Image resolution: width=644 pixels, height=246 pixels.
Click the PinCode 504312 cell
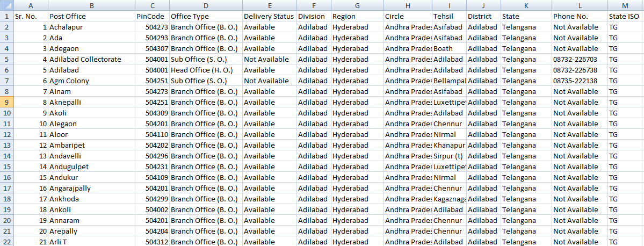pyautogui.click(x=152, y=242)
